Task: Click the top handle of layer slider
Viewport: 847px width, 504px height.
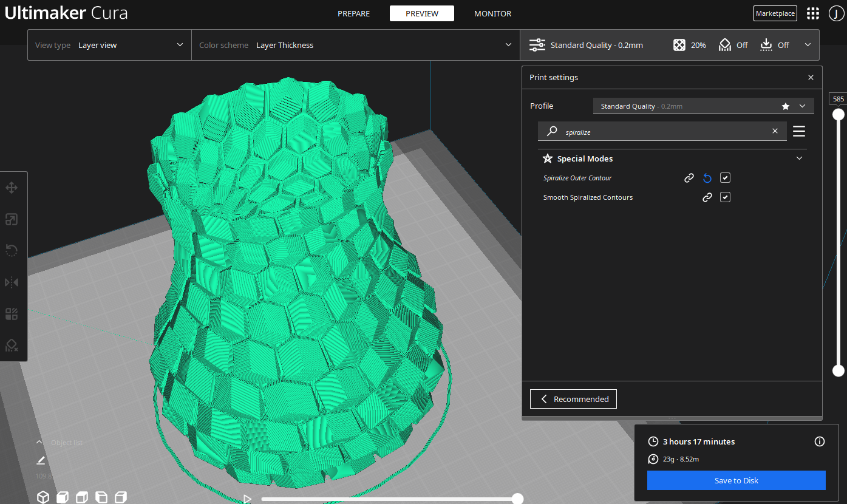Action: coord(838,114)
